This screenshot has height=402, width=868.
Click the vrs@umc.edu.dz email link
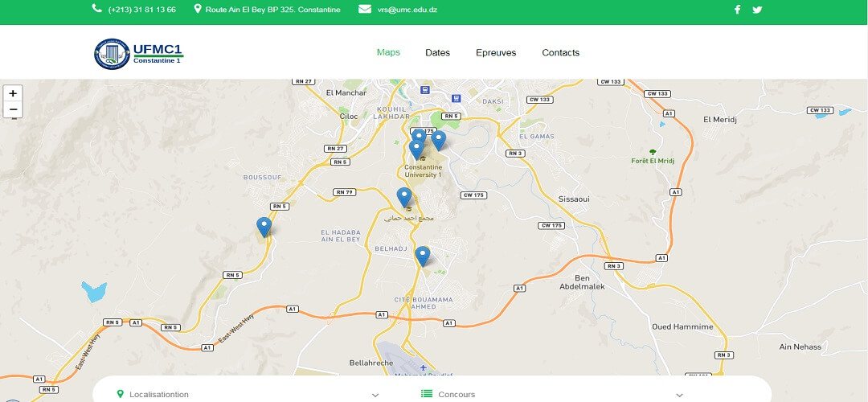(407, 10)
